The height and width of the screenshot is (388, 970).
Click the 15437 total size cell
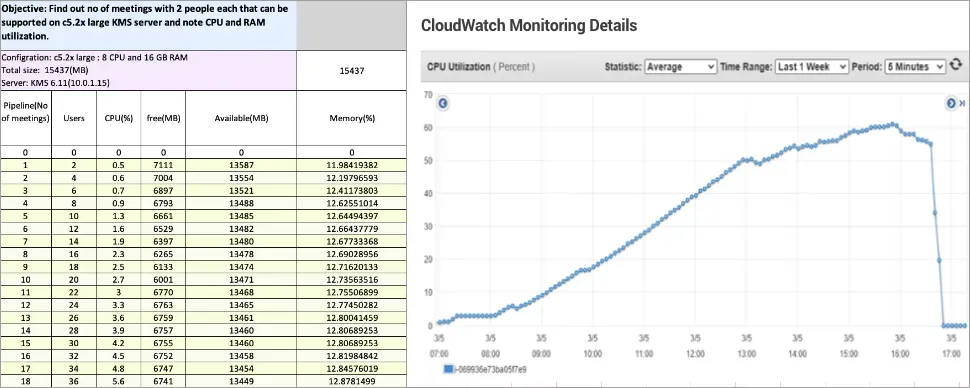(351, 71)
